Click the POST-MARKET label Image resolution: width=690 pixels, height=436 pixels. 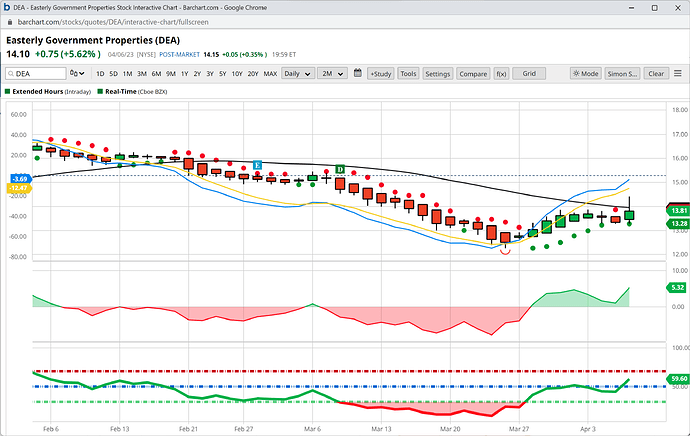pos(179,55)
